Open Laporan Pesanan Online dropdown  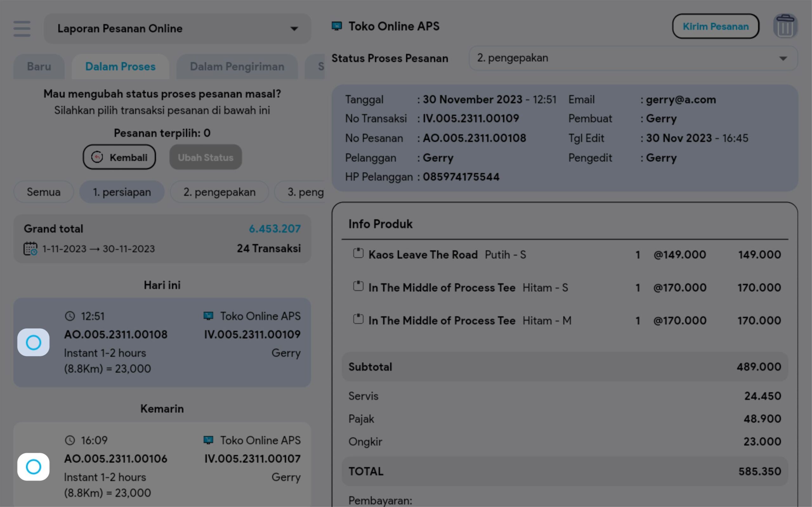point(177,29)
